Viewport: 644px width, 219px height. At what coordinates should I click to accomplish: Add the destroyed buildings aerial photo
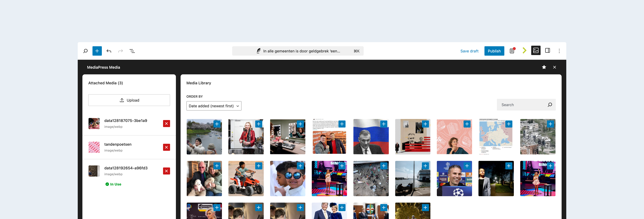pyautogui.click(x=550, y=124)
